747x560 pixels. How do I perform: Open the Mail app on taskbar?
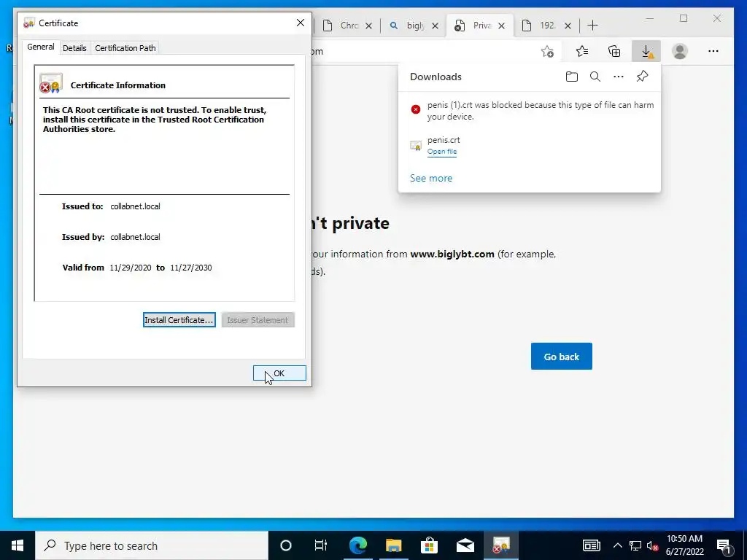tap(465, 545)
